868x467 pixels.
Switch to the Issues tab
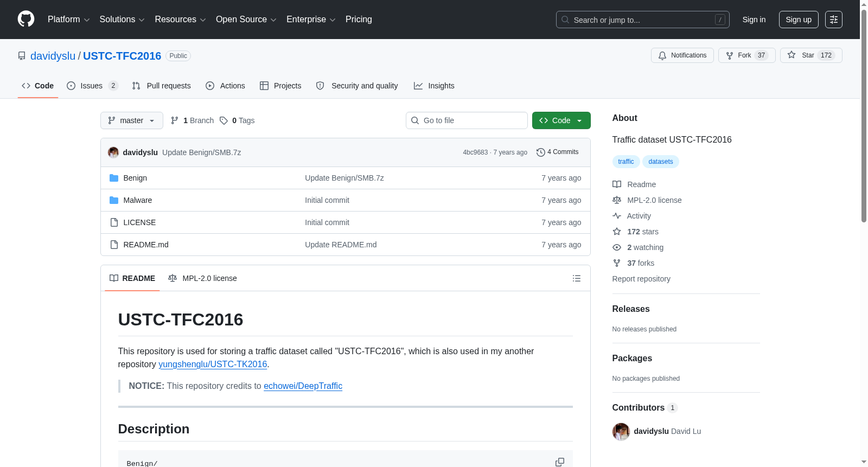tap(92, 86)
